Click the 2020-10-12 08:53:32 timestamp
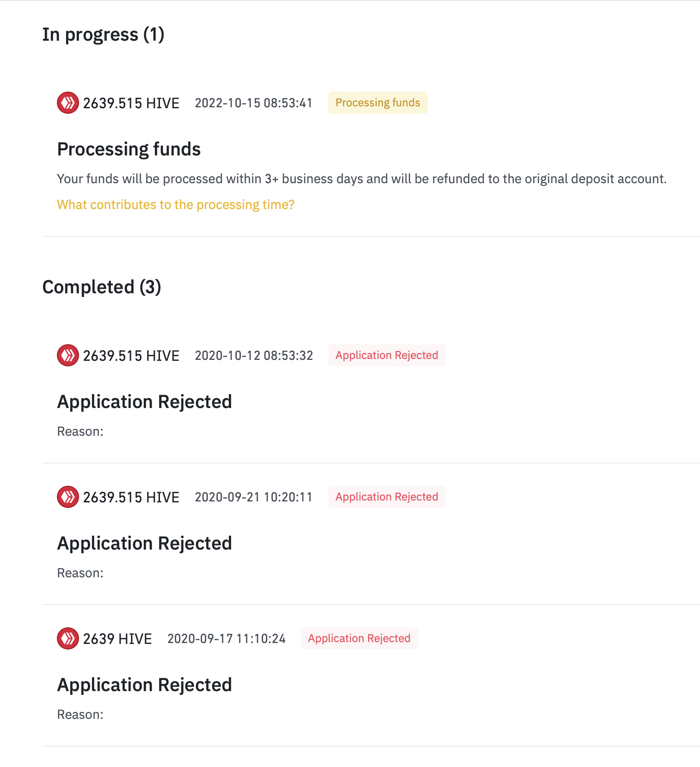Viewport: 700px width, 767px height. click(x=254, y=355)
